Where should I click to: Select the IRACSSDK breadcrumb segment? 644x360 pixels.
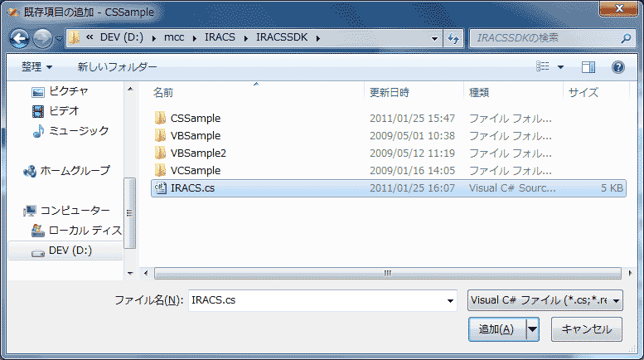pyautogui.click(x=282, y=37)
